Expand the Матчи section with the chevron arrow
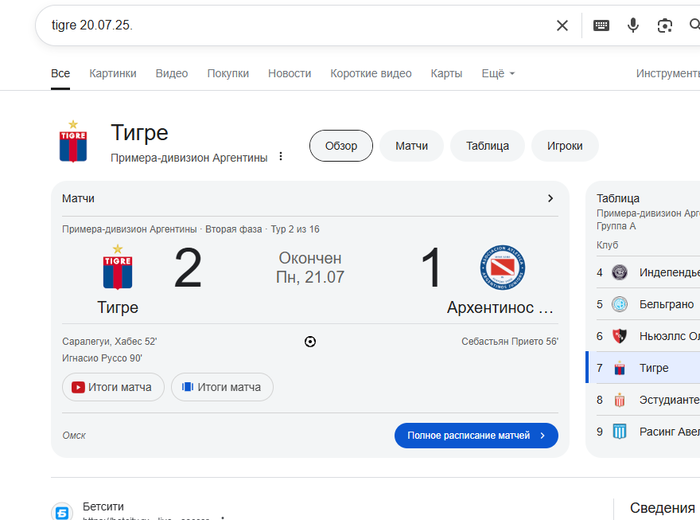This screenshot has height=520, width=700. [550, 198]
